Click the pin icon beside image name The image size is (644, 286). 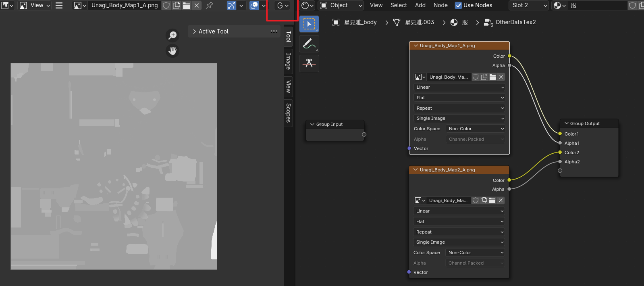[x=210, y=5]
